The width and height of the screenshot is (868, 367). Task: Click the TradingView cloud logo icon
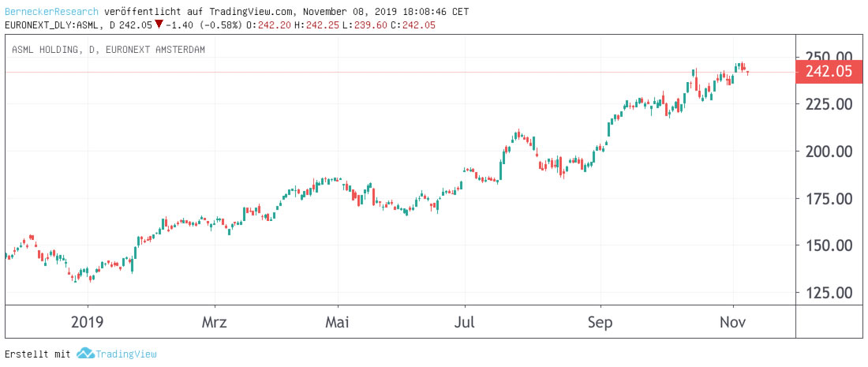tap(85, 354)
